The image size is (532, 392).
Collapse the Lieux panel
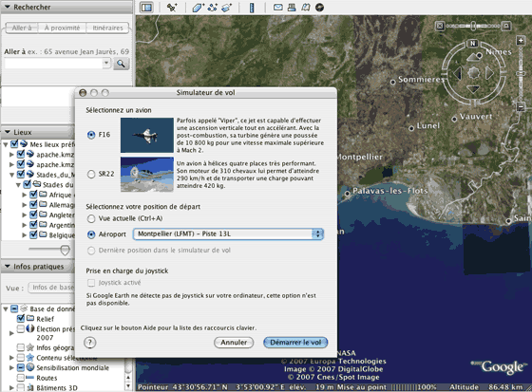pos(8,132)
